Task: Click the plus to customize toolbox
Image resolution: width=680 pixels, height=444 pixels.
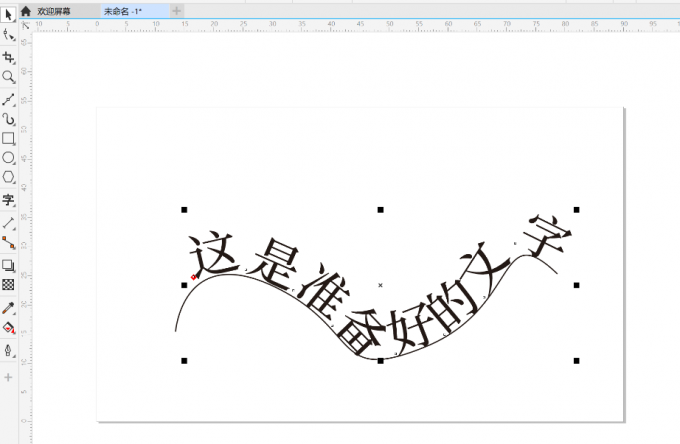Action: 8,377
